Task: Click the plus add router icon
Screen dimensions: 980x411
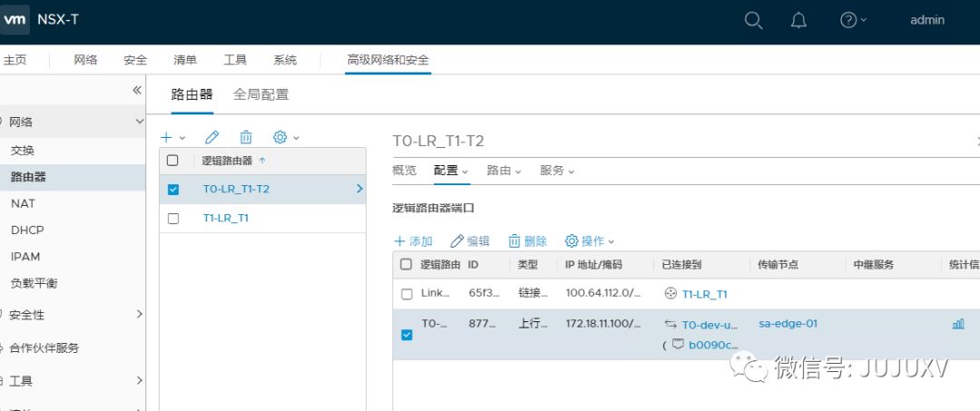Action: 166,137
